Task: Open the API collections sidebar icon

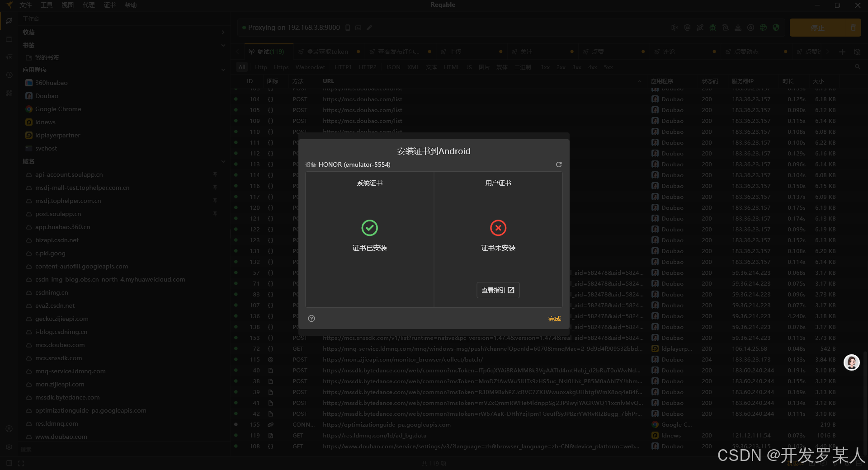Action: (x=9, y=39)
